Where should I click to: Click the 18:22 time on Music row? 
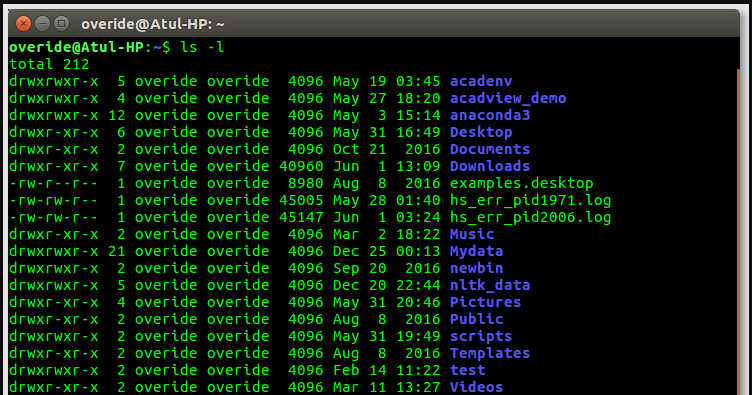point(418,234)
